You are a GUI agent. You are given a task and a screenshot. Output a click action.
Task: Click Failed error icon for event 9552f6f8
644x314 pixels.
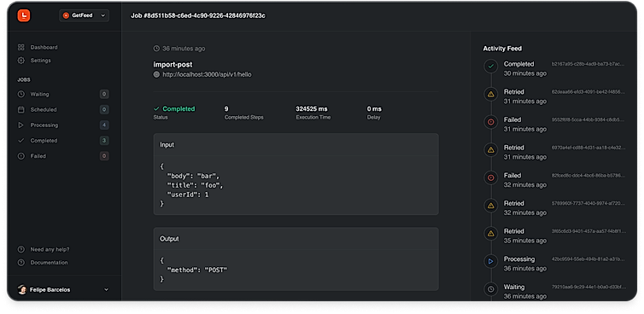coord(491,122)
